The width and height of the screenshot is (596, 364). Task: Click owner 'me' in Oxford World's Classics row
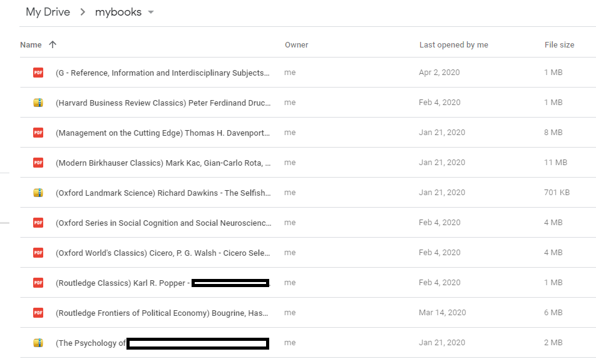290,253
